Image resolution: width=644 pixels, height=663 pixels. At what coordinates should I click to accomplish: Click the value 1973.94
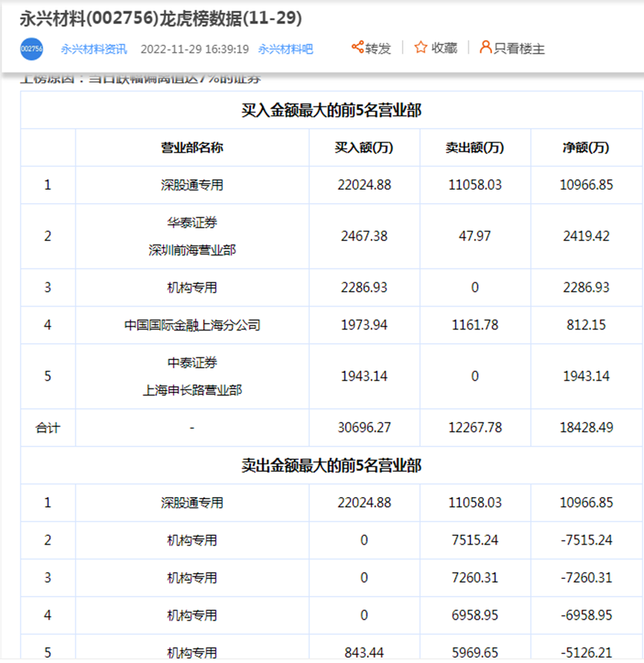(364, 324)
